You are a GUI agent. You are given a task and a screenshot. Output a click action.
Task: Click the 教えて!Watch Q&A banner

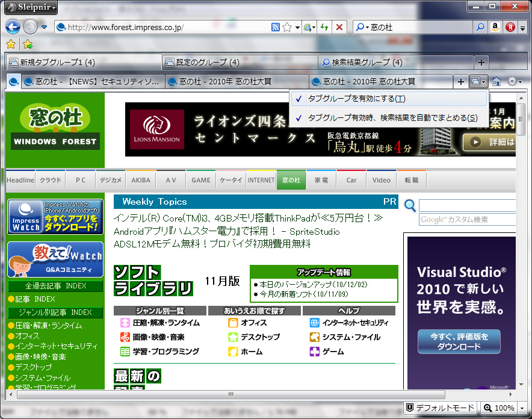click(x=55, y=259)
